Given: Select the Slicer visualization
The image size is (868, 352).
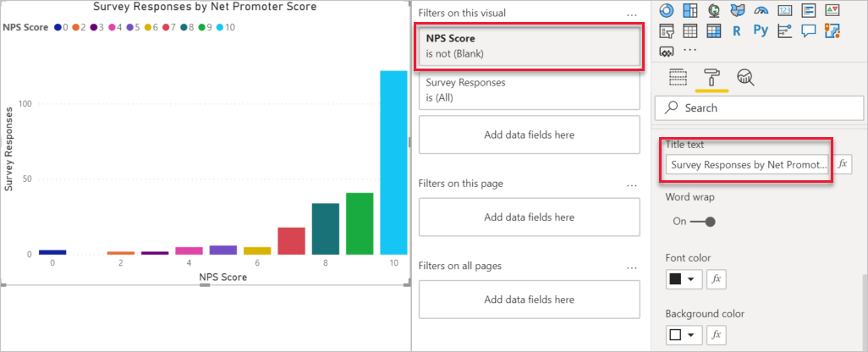Looking at the screenshot, I should tap(667, 31).
